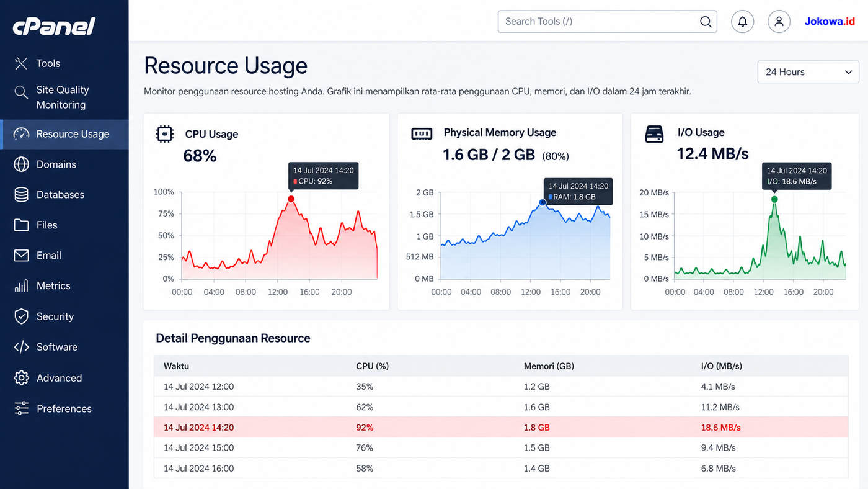This screenshot has width=868, height=489.
Task: Click the Metrics bar chart icon
Action: [21, 286]
